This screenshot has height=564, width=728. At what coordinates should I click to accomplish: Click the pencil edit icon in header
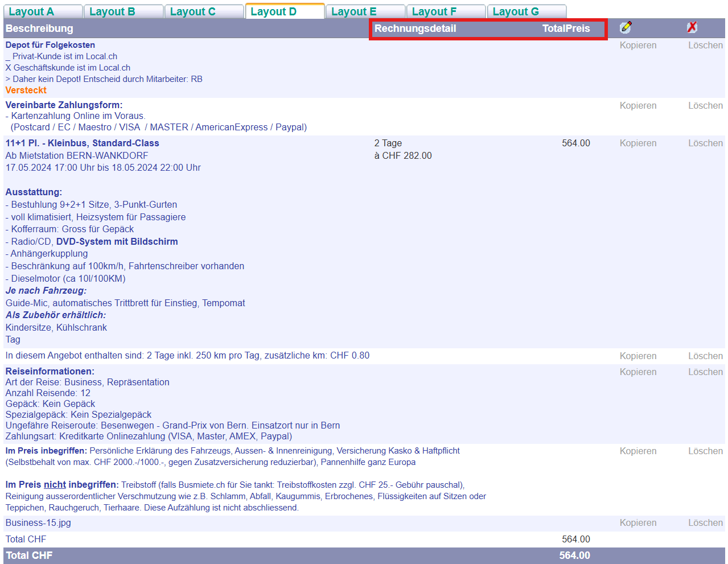tap(626, 27)
